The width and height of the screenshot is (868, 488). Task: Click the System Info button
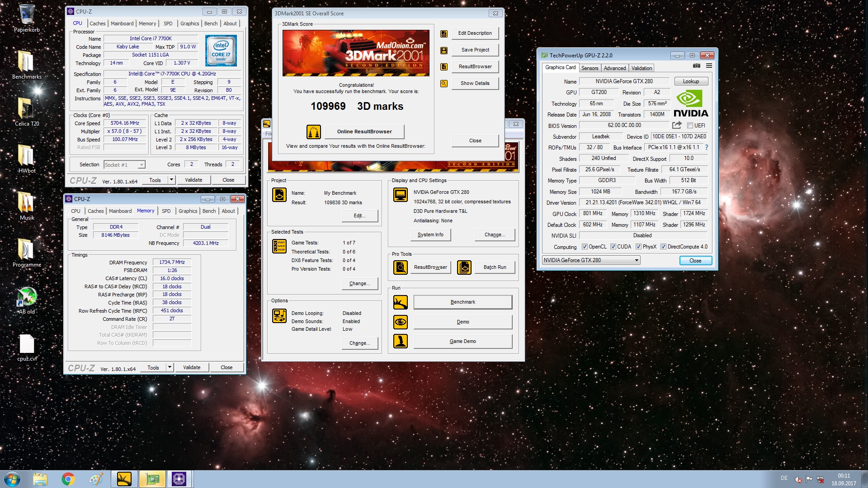tap(430, 235)
